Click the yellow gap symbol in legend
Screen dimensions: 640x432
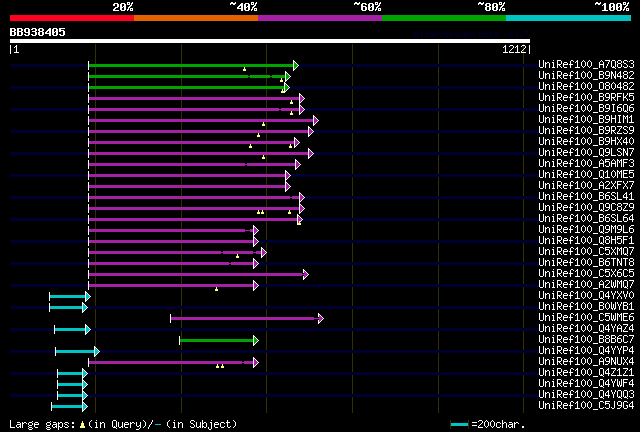[82, 425]
